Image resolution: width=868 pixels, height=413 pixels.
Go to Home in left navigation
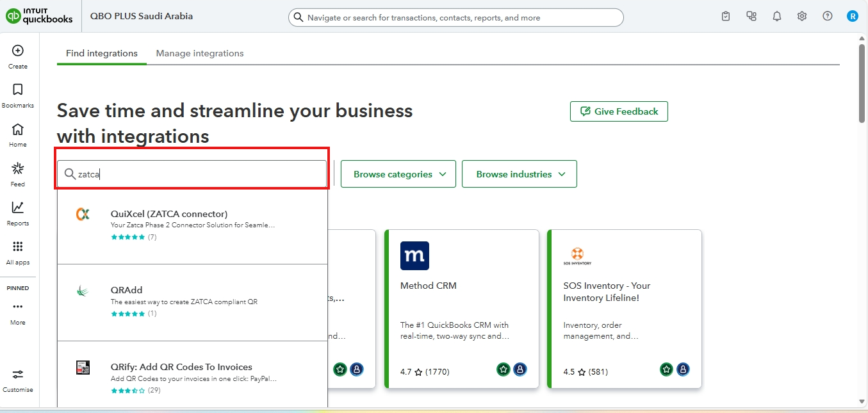click(x=18, y=130)
